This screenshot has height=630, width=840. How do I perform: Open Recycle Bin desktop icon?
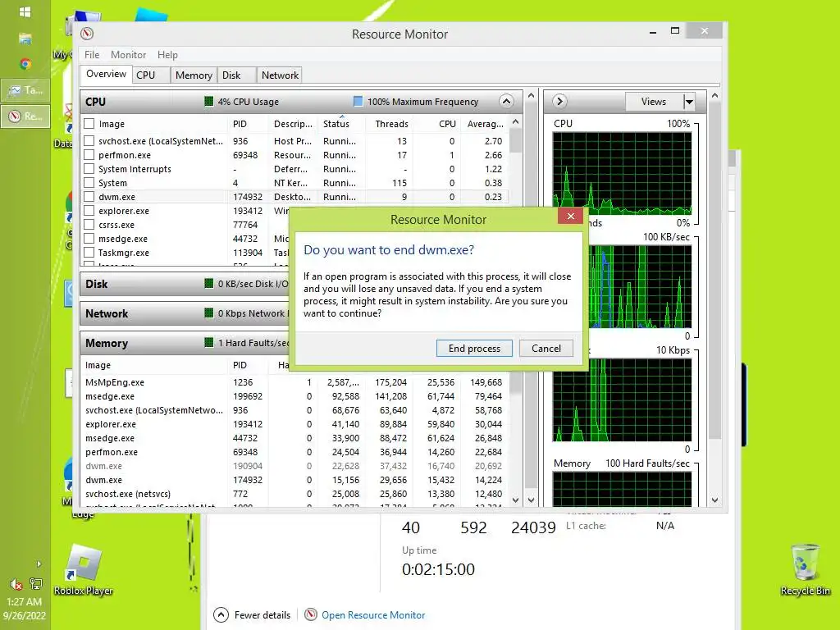(x=806, y=570)
